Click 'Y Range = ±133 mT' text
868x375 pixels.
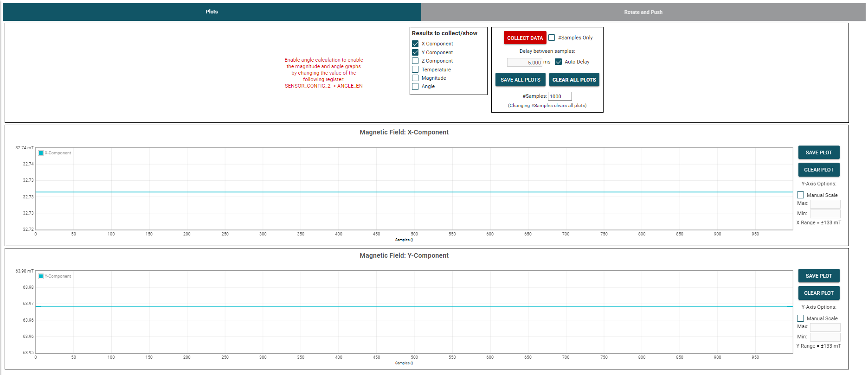coord(819,346)
